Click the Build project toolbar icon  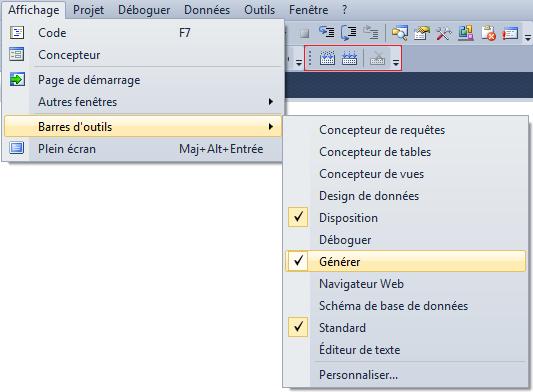349,58
